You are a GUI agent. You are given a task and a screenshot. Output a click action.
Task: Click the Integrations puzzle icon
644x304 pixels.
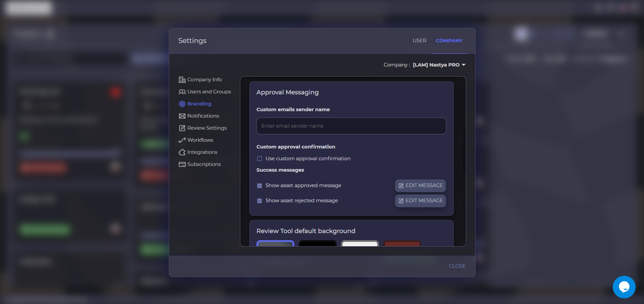(182, 152)
